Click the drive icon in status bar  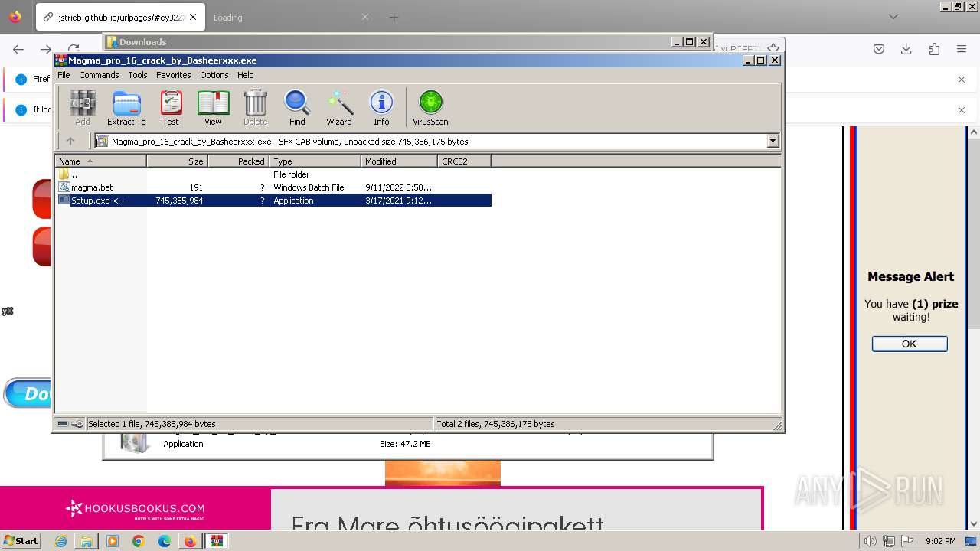tap(63, 424)
